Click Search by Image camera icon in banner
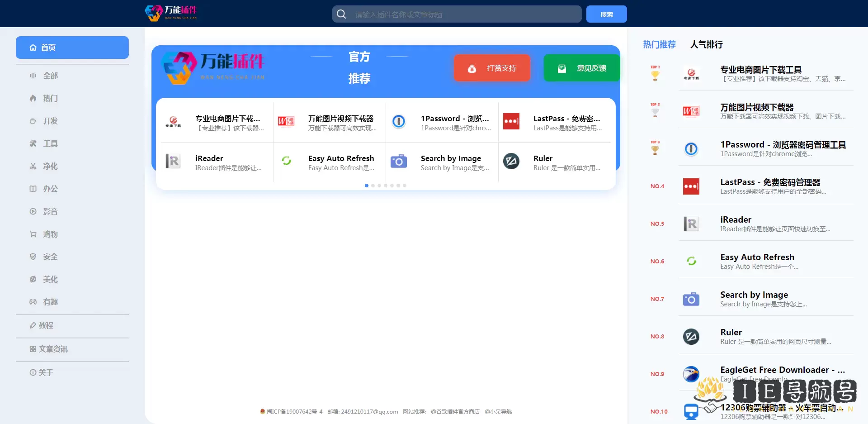868x424 pixels. pyautogui.click(x=399, y=161)
